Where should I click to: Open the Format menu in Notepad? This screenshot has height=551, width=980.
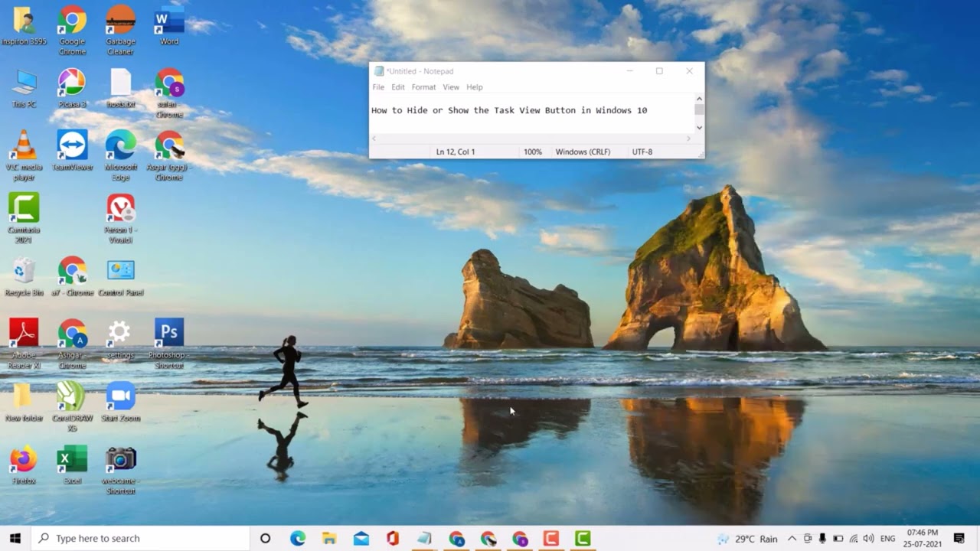(423, 87)
